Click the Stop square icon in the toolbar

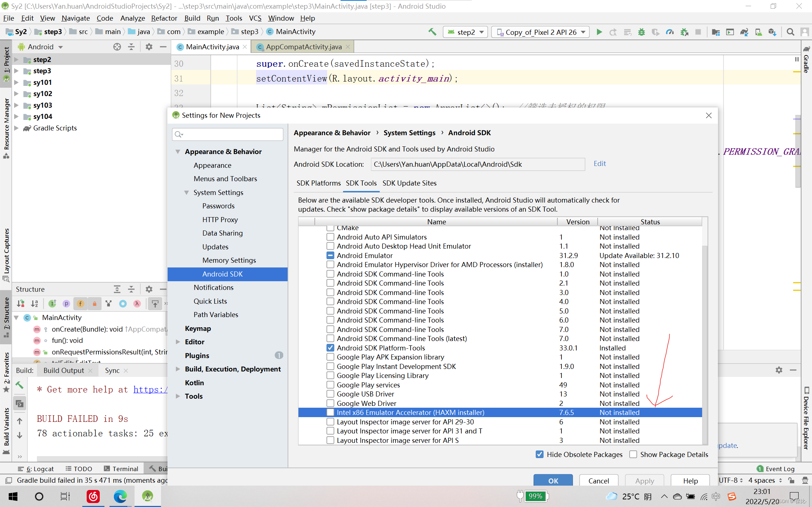coord(698,32)
